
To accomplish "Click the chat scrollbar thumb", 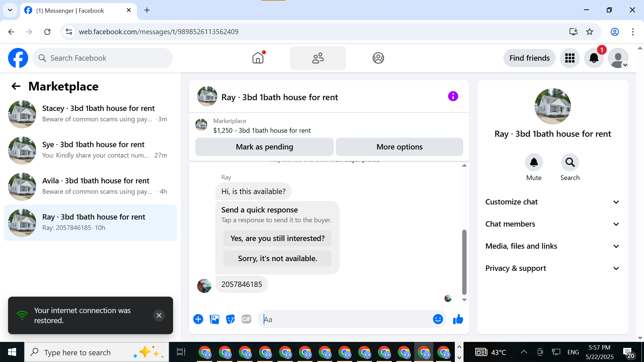I will pos(464,262).
